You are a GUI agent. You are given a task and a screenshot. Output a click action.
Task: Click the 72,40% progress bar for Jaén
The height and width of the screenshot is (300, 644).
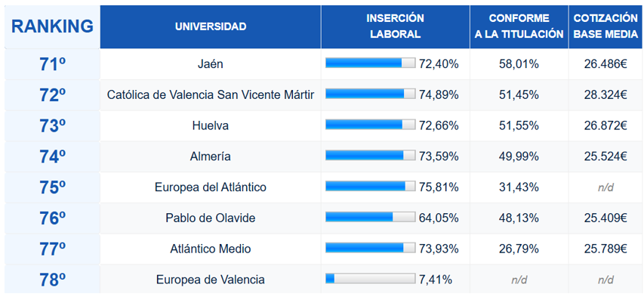point(371,63)
